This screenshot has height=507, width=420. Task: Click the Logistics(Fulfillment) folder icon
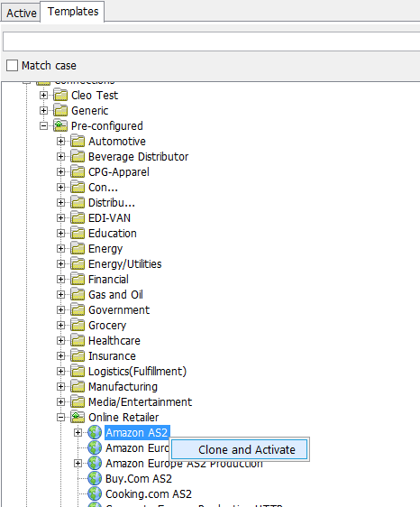coord(78,371)
